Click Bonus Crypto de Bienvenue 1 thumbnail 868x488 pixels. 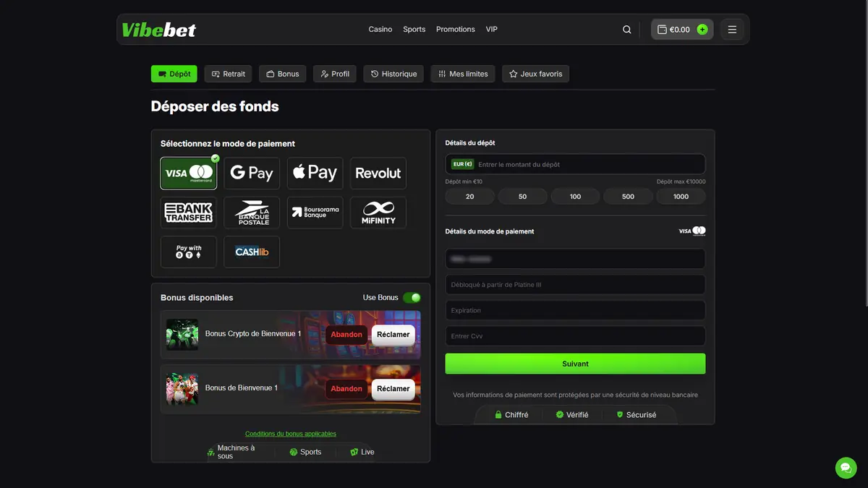(182, 335)
